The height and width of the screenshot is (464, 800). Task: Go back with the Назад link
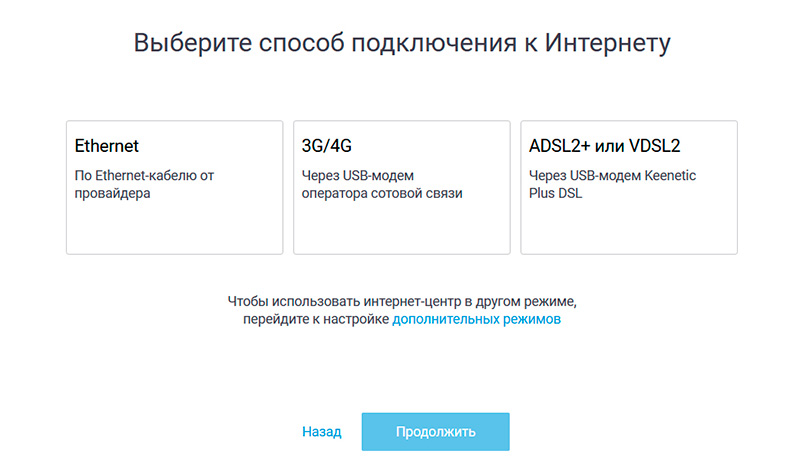(x=321, y=432)
